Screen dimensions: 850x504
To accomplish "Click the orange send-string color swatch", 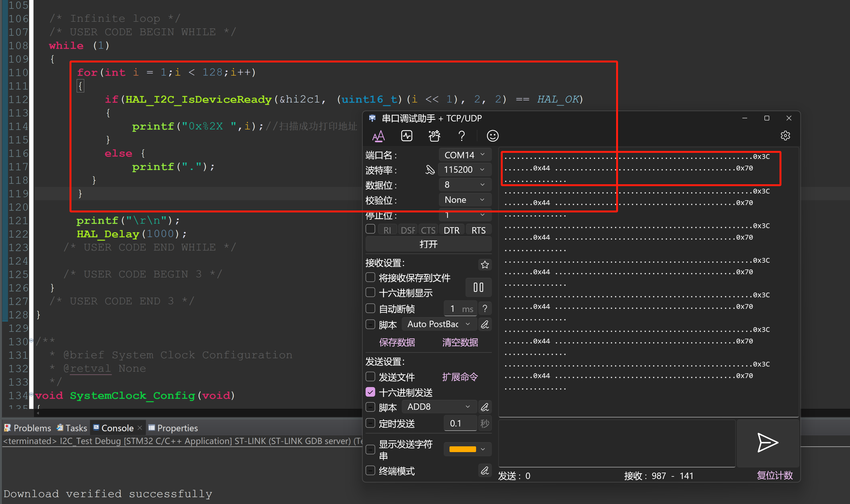I will pos(463,449).
